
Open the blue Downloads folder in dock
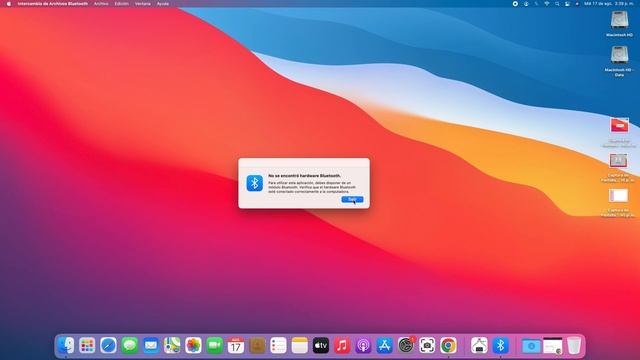(531, 346)
